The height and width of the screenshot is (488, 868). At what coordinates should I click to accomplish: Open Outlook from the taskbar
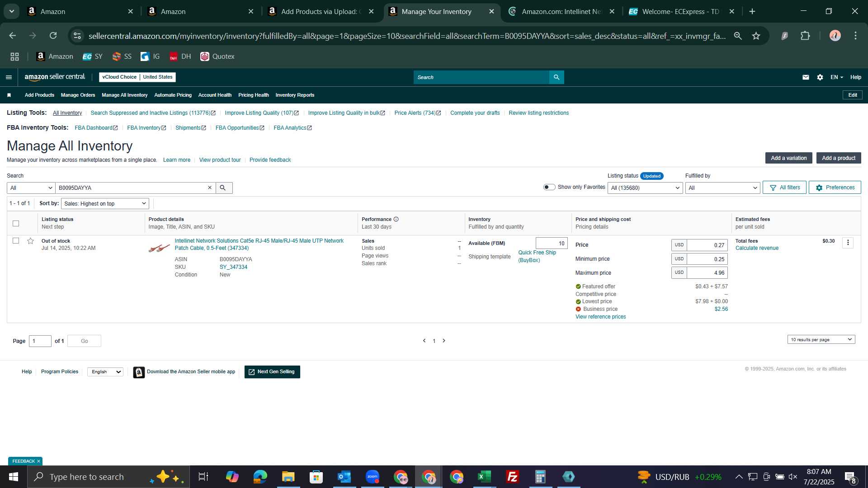pos(344,477)
